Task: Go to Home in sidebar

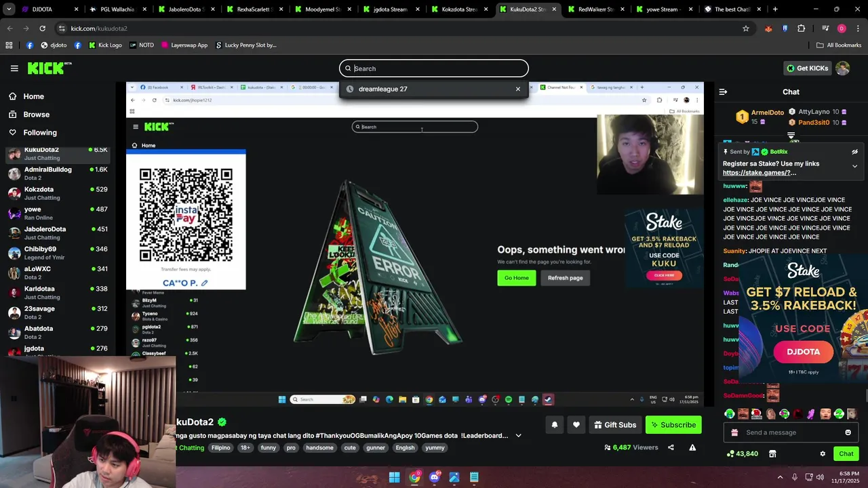Action: (33, 96)
